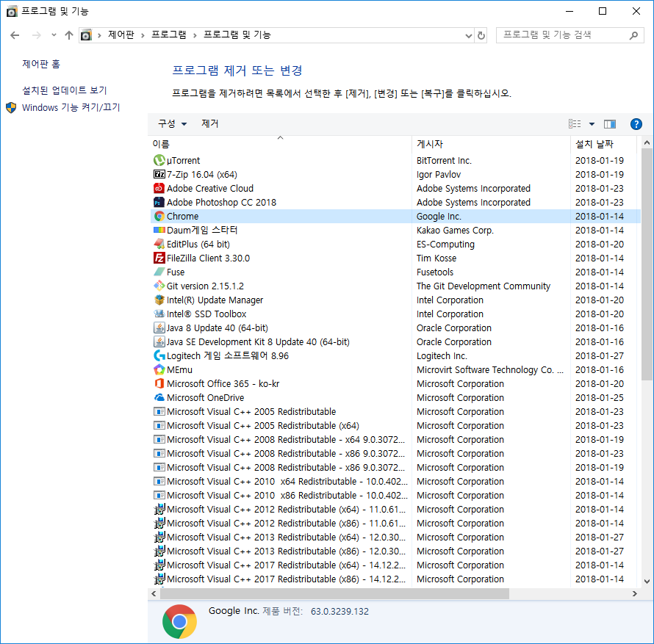This screenshot has height=644, width=654.
Task: Click the Chrome icon in the list
Action: click(x=159, y=216)
